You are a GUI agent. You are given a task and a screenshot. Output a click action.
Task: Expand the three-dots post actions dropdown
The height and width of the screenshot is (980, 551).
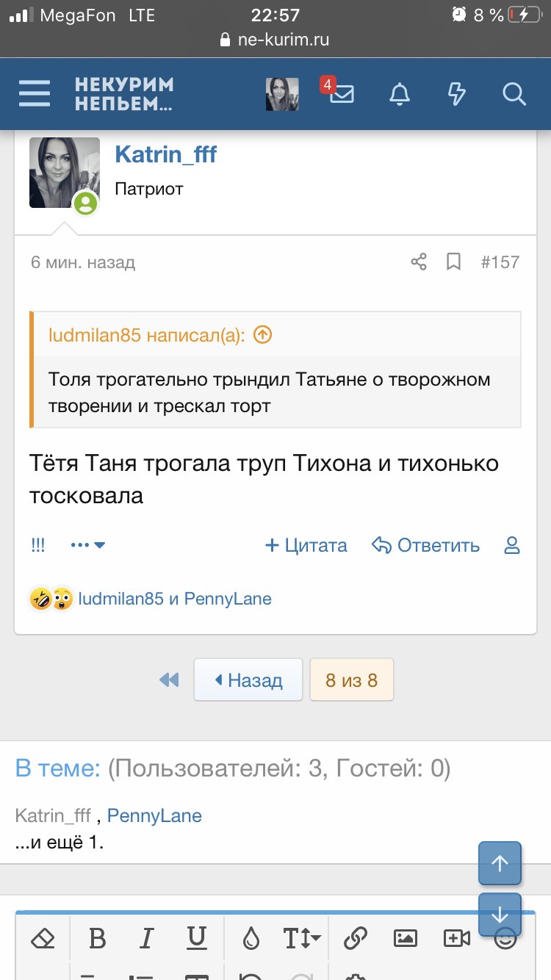[x=88, y=545]
